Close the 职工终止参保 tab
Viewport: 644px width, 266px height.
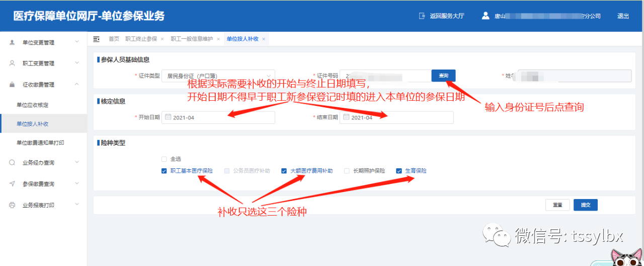pos(162,39)
